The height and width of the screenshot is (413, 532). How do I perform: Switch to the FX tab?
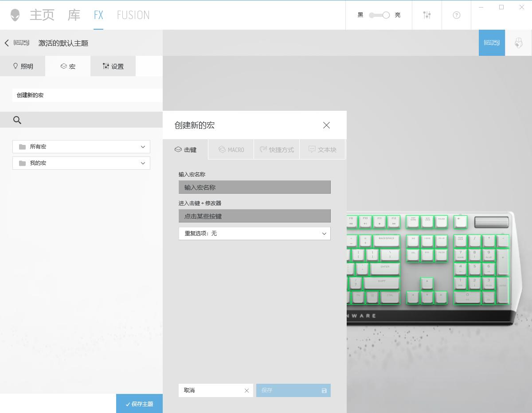[x=98, y=15]
